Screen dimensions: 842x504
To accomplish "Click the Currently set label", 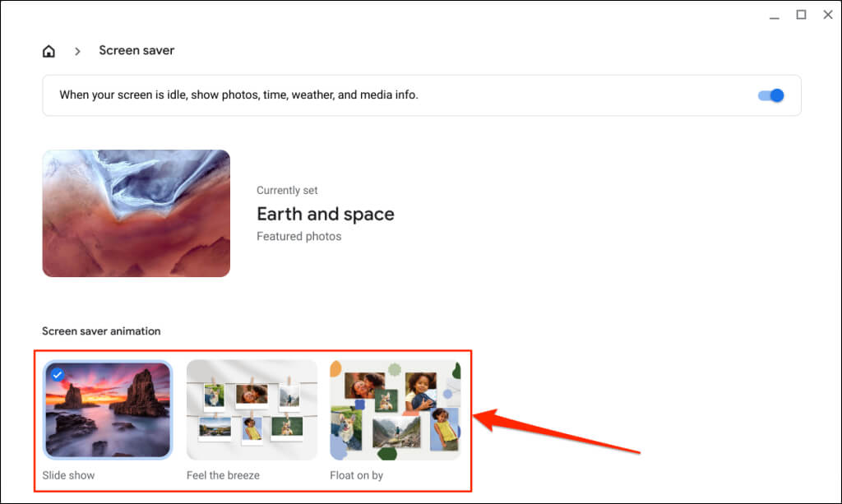I will click(287, 190).
